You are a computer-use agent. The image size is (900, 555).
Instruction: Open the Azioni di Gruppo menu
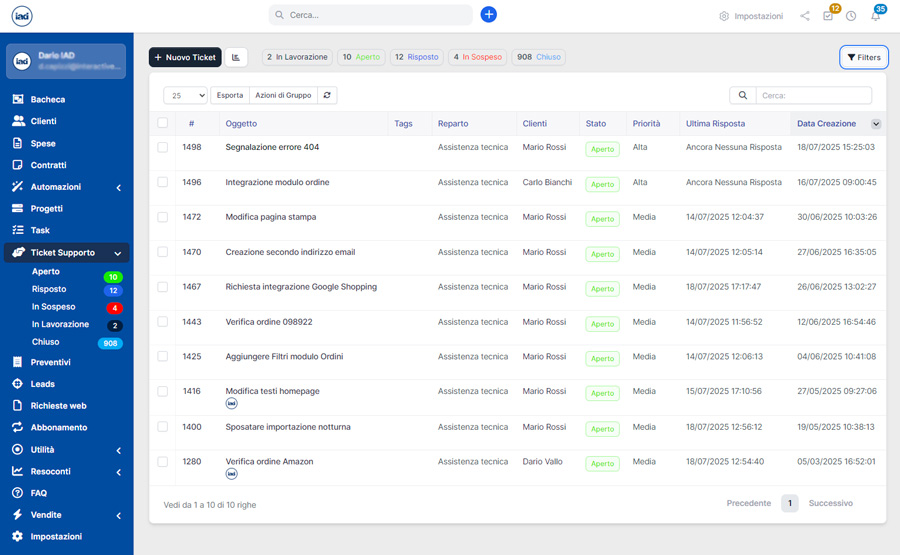pos(283,95)
